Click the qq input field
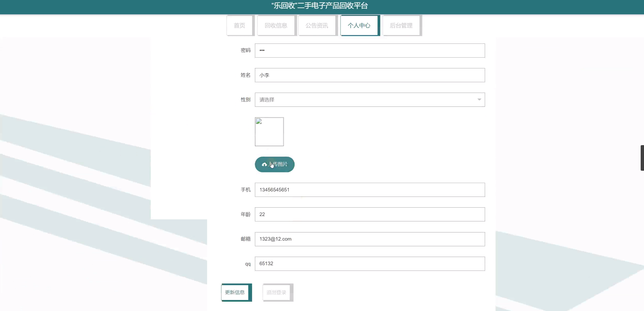Image resolution: width=644 pixels, height=311 pixels. click(370, 264)
